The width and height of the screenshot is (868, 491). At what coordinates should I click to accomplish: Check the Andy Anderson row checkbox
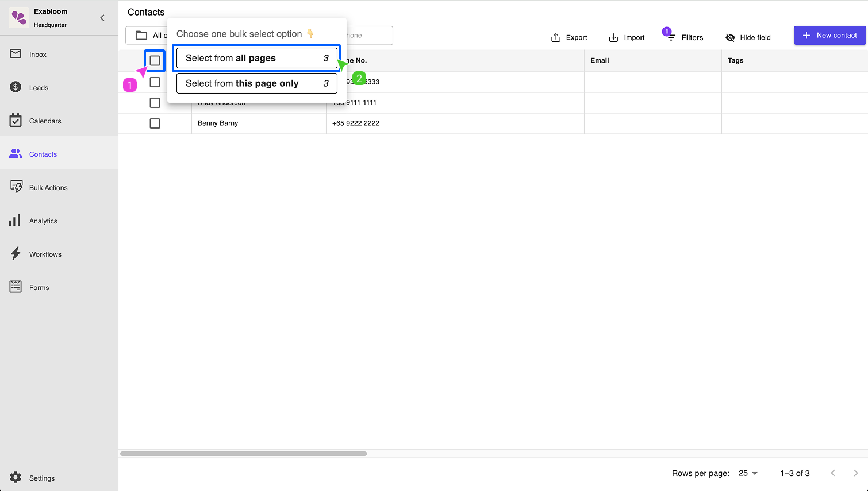point(155,103)
